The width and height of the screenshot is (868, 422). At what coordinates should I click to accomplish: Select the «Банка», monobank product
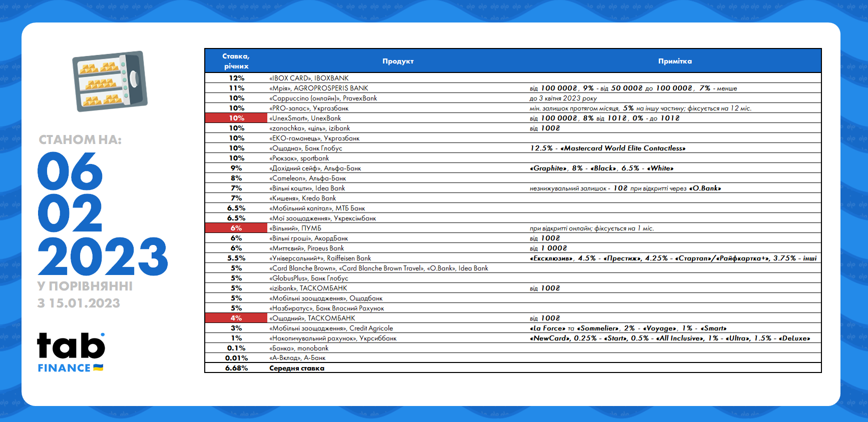pos(299,348)
